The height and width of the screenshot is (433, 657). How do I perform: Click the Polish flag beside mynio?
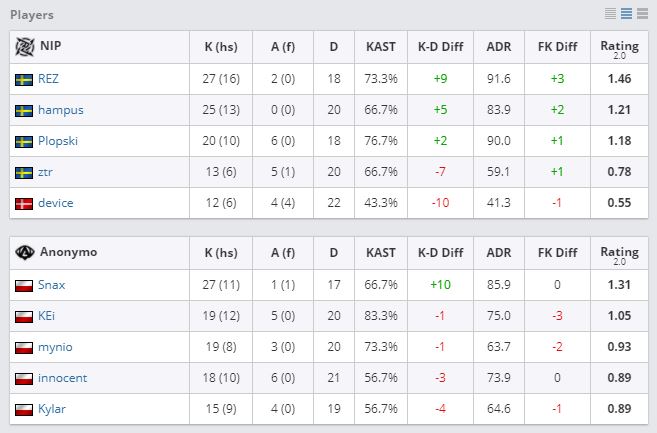click(24, 347)
